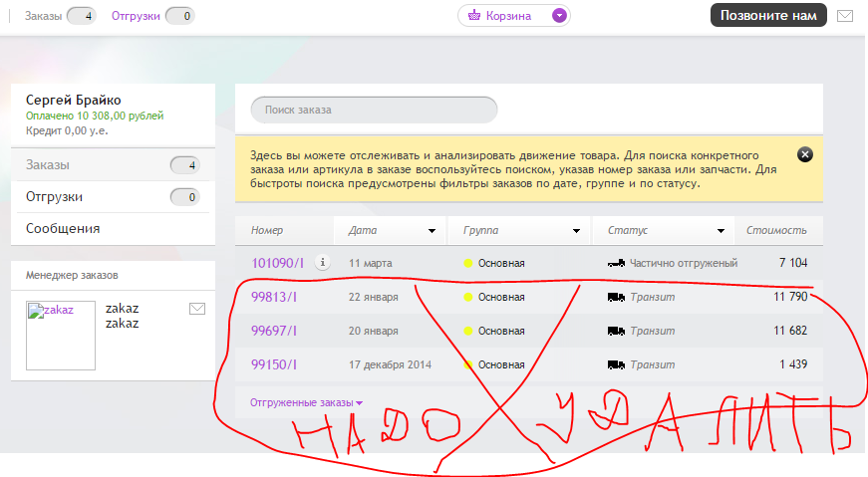This screenshot has width=868, height=477.
Task: Click info icon beside order 101090/I
Action: [x=322, y=263]
